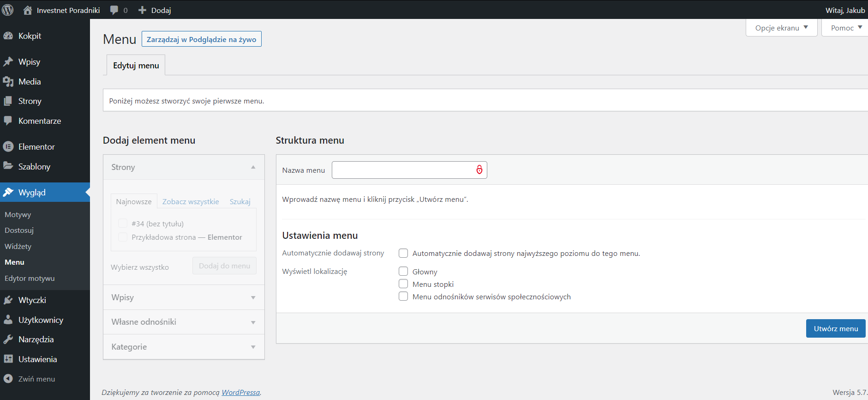Tick the Menu stopki checkbox
This screenshot has height=400, width=868.
[x=403, y=284]
